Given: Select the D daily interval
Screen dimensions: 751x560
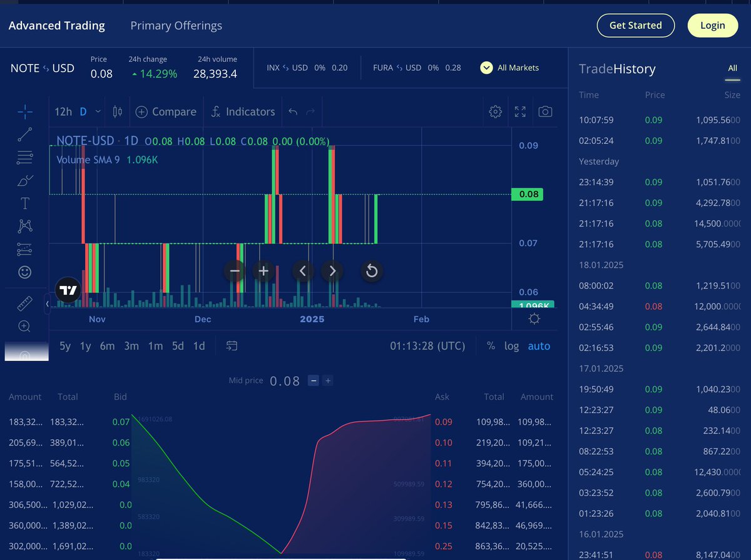Looking at the screenshot, I should tap(83, 112).
